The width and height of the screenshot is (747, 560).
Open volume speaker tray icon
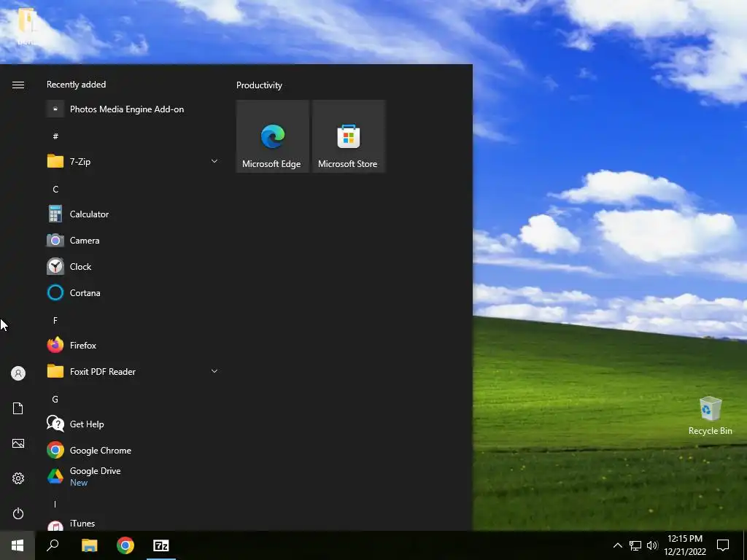652,545
